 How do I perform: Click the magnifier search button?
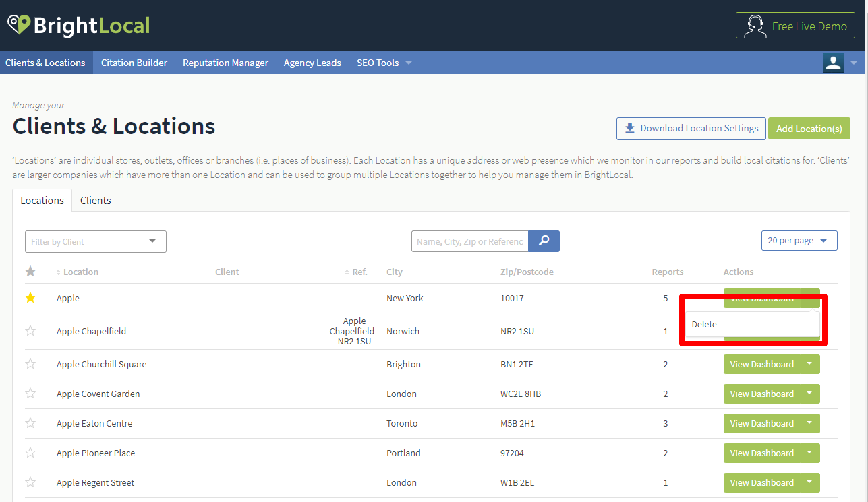(544, 241)
